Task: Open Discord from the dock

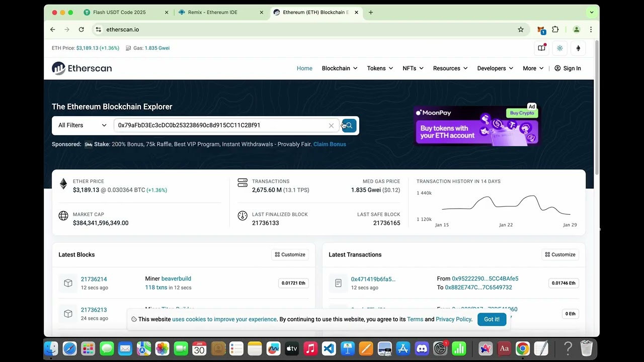Action: [422, 348]
